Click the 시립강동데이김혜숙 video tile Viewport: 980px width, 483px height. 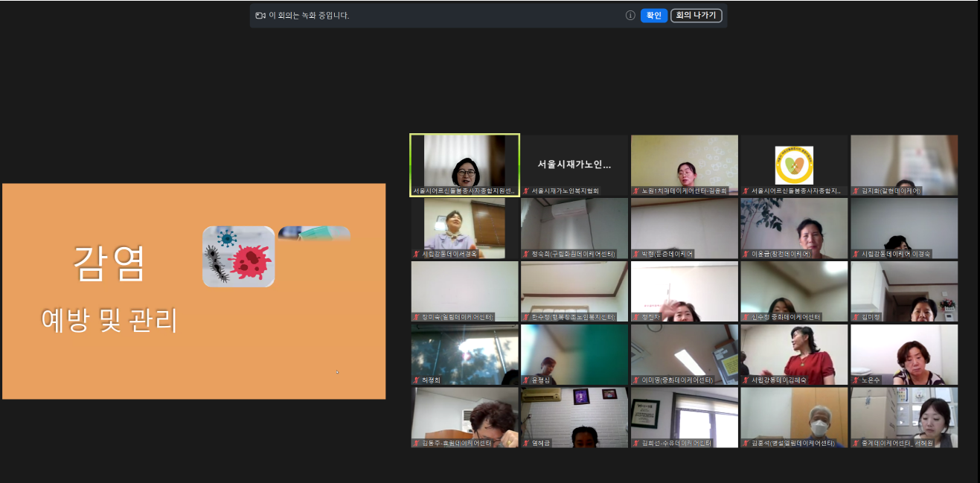[794, 354]
